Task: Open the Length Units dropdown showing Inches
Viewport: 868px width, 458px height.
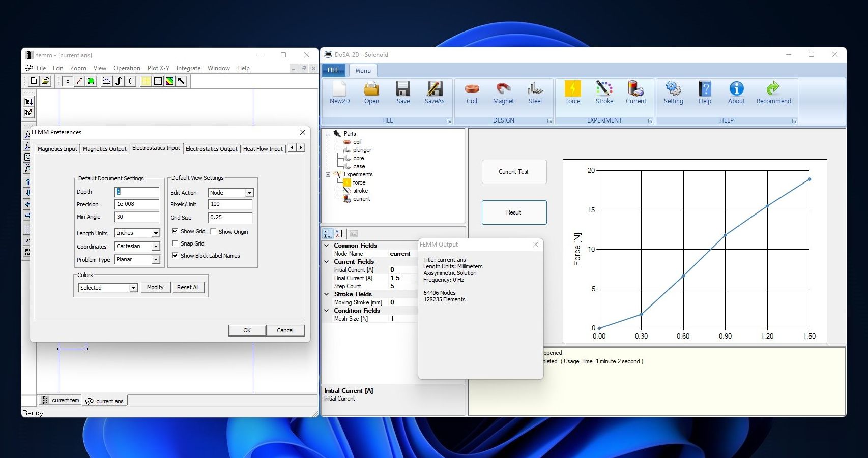Action: click(x=137, y=233)
